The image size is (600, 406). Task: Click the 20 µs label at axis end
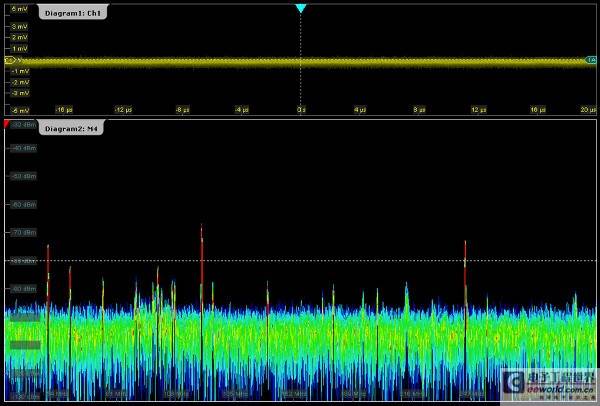(588, 110)
